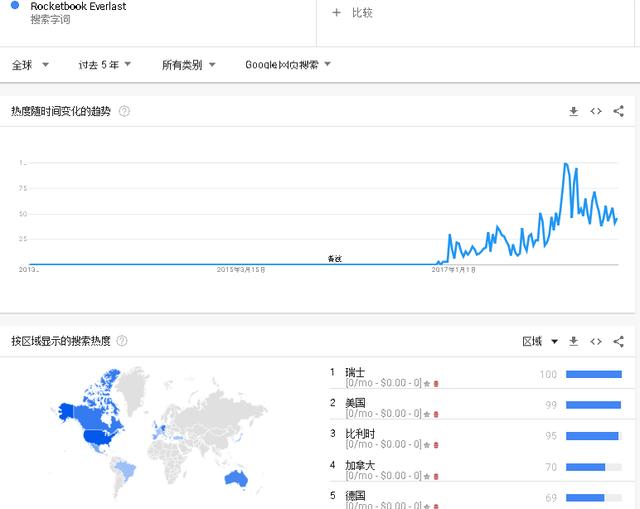Click the 搜索字词 label under the term
Screen dimensions: 640x509
[50, 19]
